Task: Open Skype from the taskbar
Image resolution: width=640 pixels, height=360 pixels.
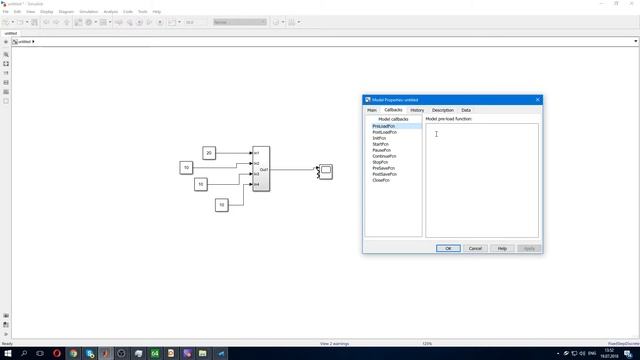Action: pos(90,353)
